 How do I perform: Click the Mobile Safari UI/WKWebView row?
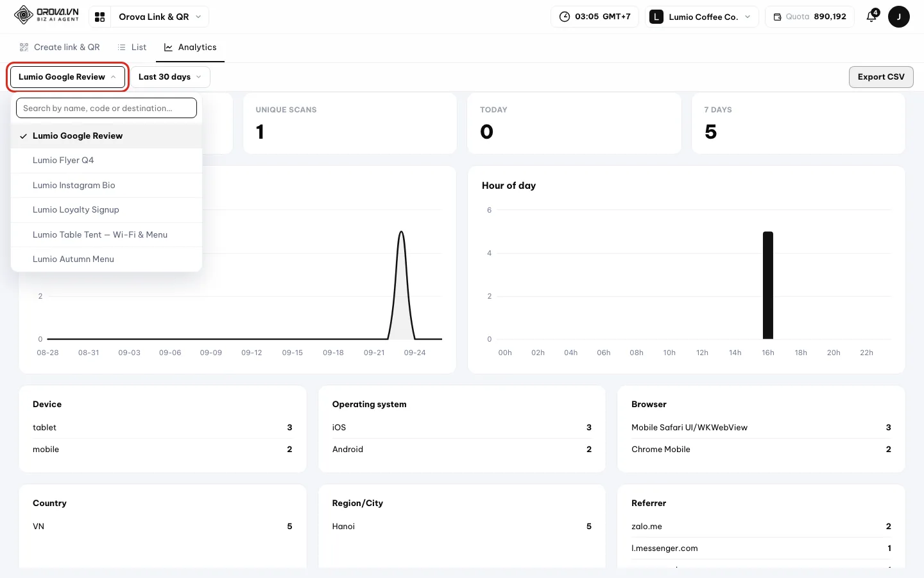click(x=761, y=428)
